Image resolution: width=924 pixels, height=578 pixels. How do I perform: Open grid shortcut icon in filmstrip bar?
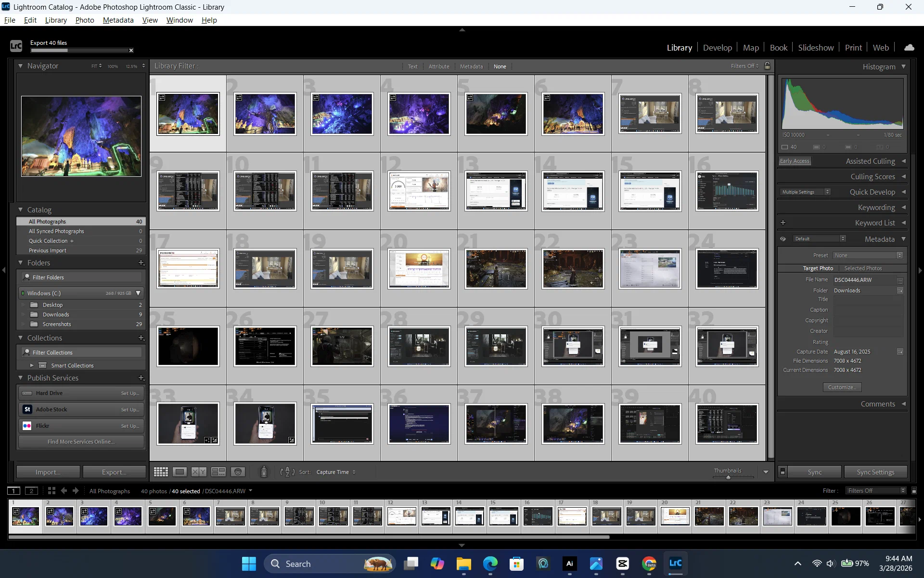51,491
